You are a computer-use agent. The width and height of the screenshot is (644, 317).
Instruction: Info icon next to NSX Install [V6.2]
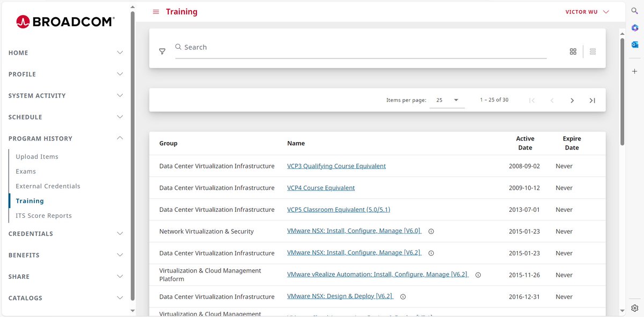click(x=431, y=253)
